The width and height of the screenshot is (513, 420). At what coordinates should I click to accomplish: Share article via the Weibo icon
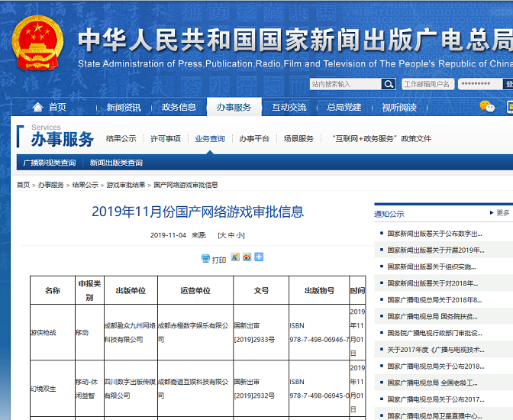247,257
